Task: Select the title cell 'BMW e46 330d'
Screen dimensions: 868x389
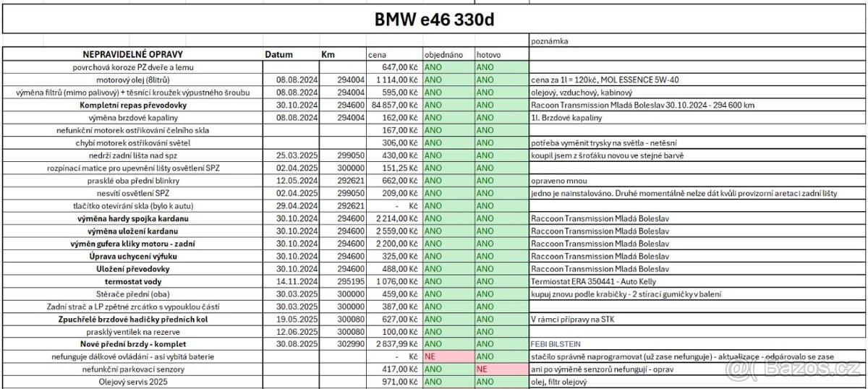Action: [435, 20]
